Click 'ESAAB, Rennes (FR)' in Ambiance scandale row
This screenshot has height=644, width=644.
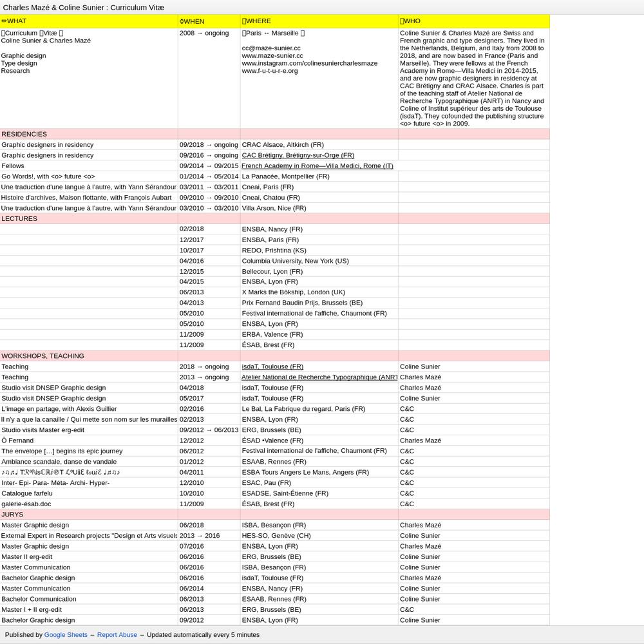[319, 462]
